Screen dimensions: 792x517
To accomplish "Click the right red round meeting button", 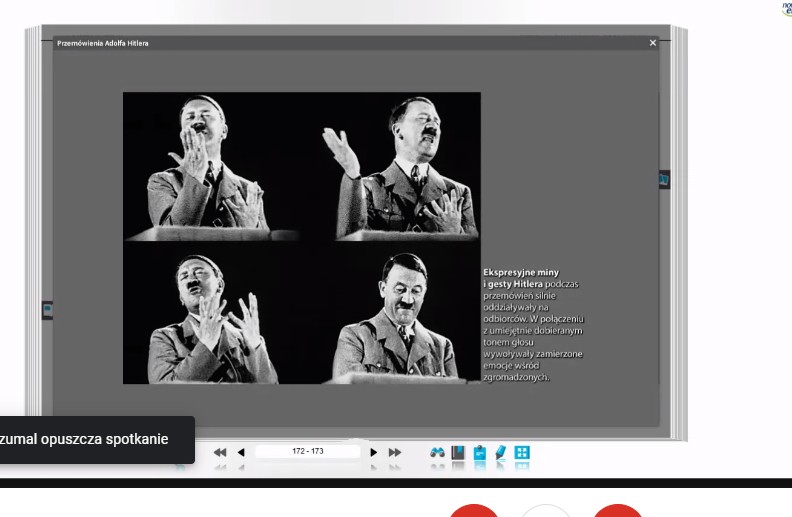I will pyautogui.click(x=618, y=510).
